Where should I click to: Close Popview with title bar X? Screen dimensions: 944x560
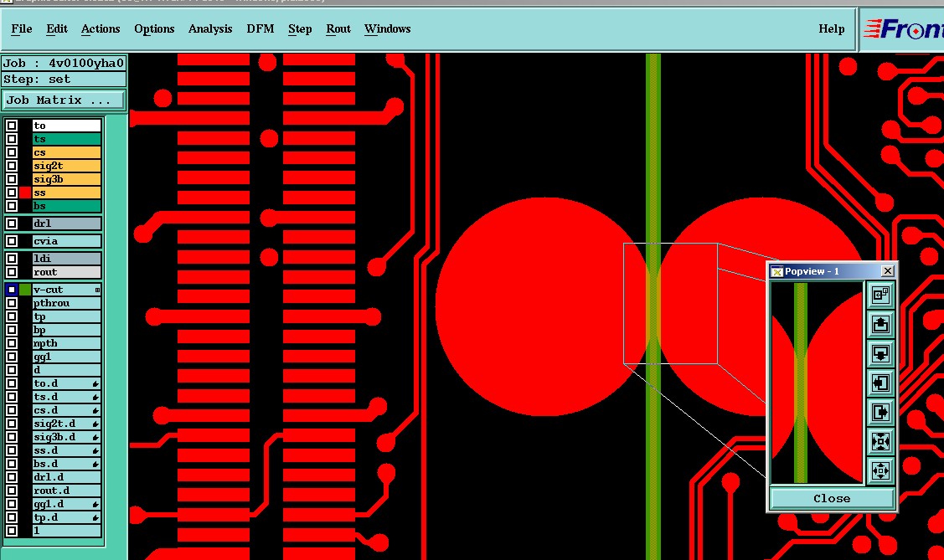(x=887, y=271)
